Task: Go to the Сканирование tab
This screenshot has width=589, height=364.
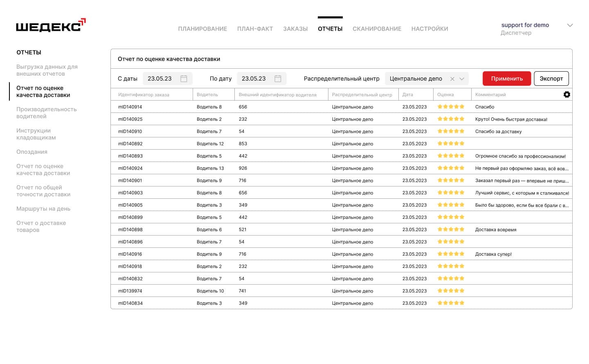Action: coord(377,29)
